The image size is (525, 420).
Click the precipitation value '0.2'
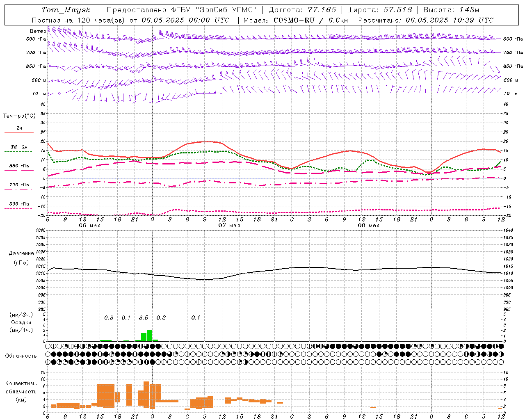coord(161,318)
